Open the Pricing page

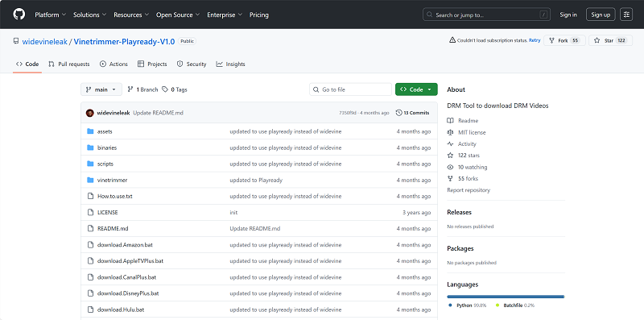point(258,15)
